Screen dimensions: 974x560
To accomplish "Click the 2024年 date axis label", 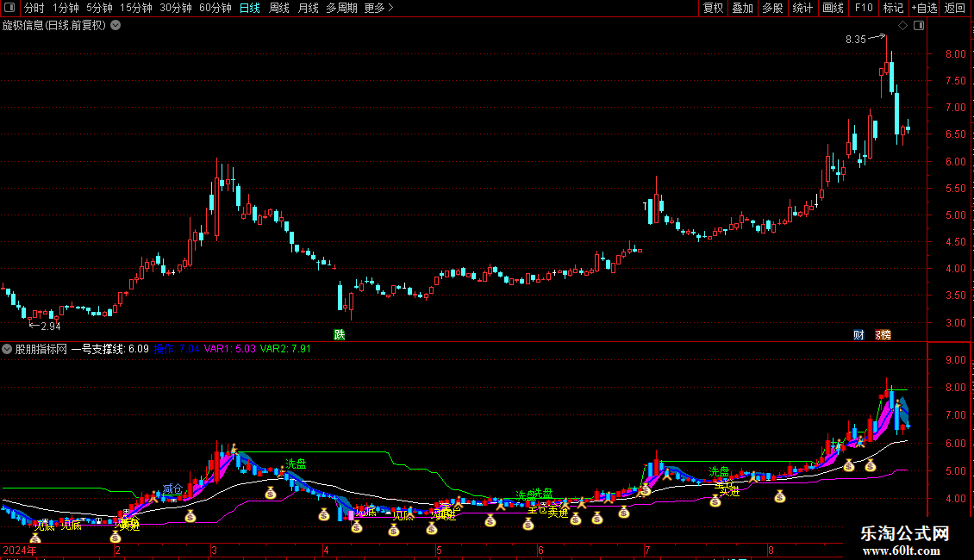I will 20,550.
